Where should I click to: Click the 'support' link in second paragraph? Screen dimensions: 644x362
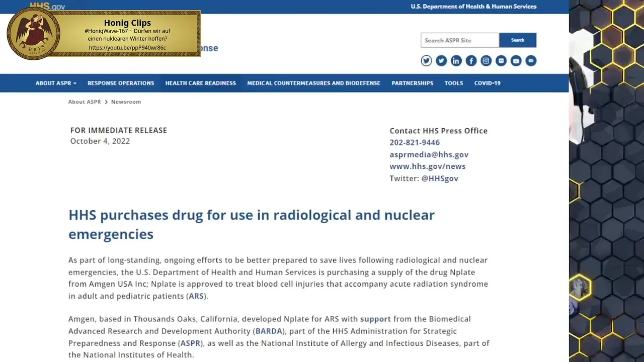coord(375,319)
